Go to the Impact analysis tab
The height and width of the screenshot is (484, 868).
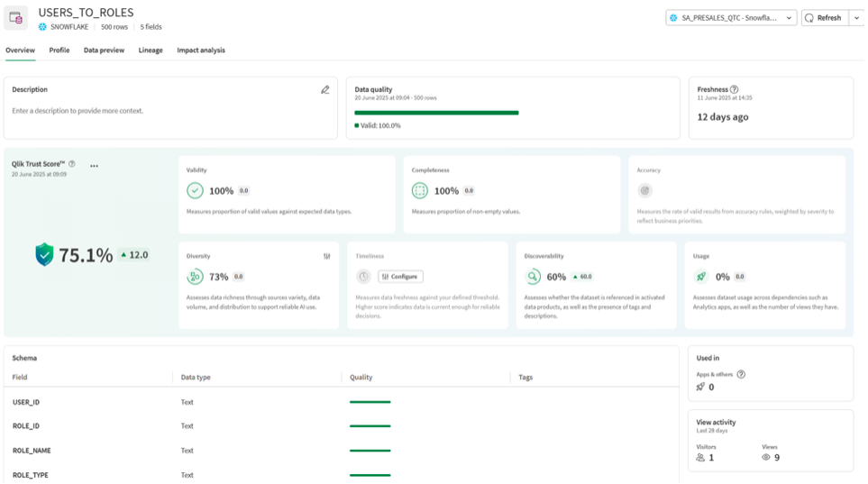click(201, 50)
